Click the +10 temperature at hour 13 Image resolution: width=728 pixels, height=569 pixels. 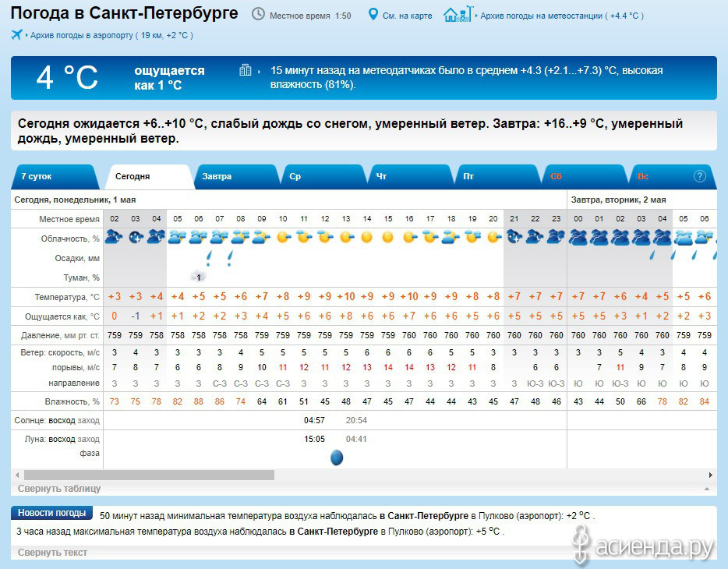tap(346, 296)
